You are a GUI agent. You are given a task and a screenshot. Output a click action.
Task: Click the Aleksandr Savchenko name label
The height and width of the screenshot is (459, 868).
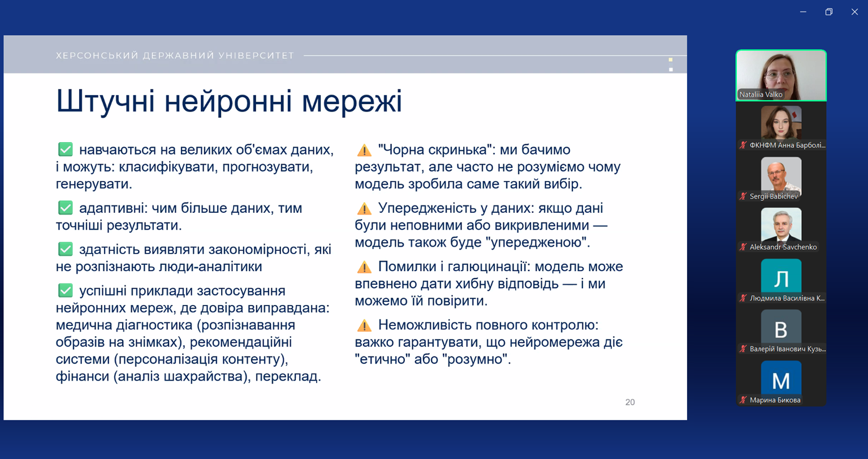[783, 247]
